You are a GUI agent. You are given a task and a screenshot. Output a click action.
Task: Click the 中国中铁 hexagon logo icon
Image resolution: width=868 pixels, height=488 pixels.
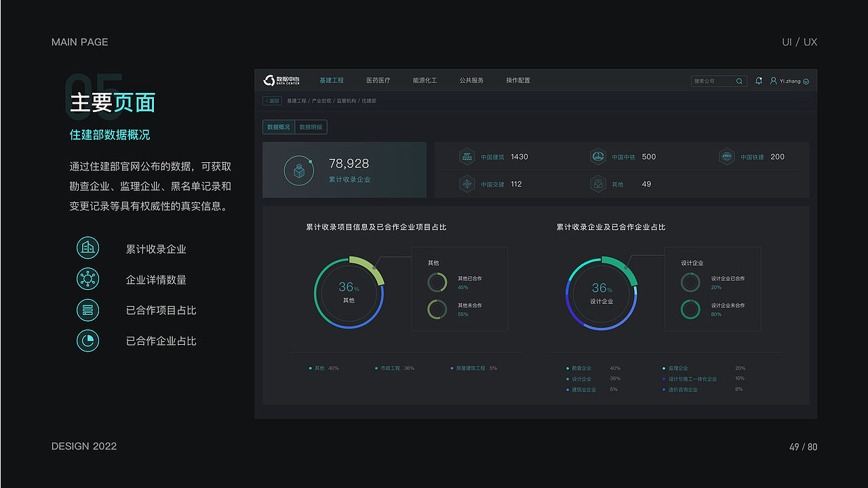597,157
